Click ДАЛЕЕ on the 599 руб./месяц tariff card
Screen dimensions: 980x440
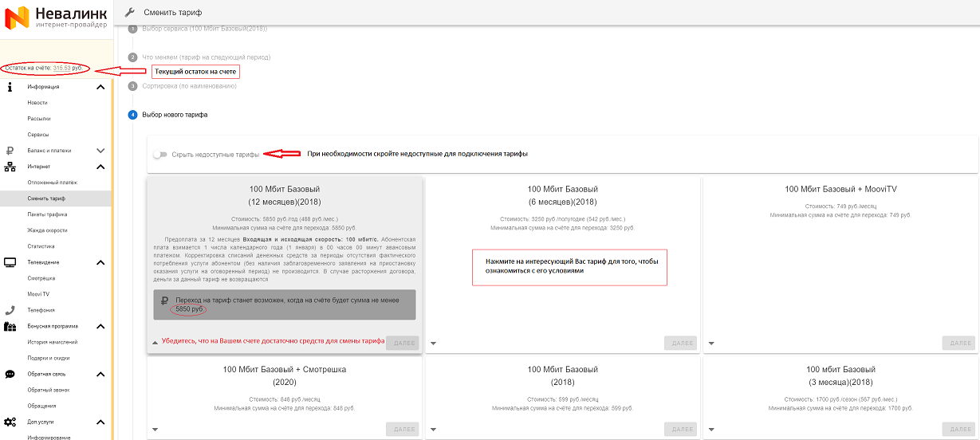(x=680, y=429)
